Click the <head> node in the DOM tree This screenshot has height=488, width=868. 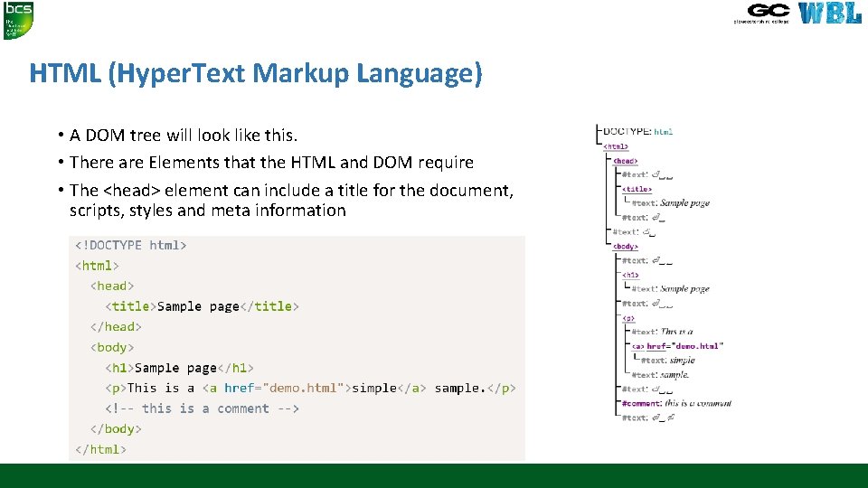point(625,161)
